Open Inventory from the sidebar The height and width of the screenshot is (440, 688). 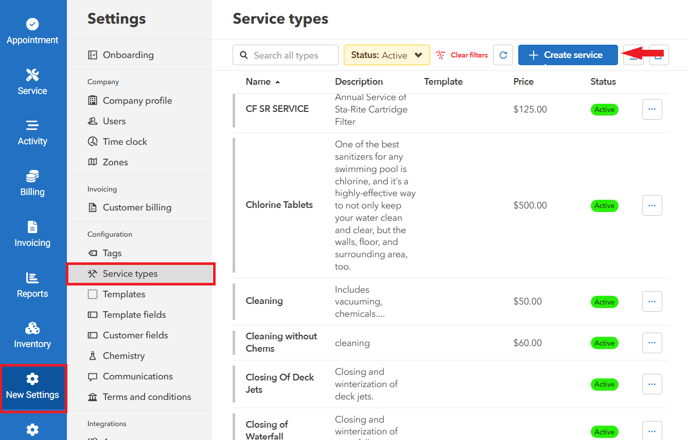tap(32, 335)
